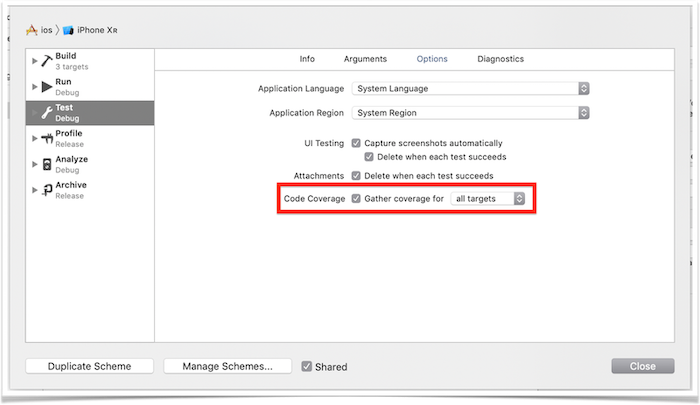
Task: Click the ios project icon in breadcrumb
Action: point(32,30)
